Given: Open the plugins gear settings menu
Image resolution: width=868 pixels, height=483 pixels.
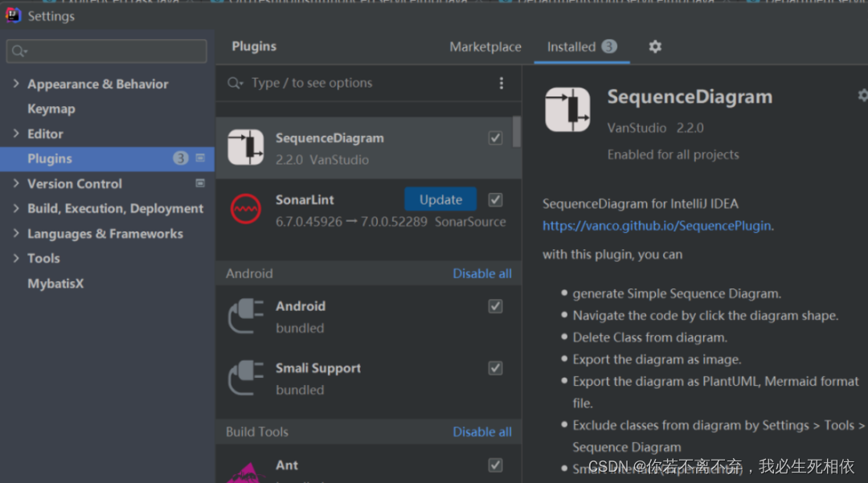Looking at the screenshot, I should click(x=655, y=47).
